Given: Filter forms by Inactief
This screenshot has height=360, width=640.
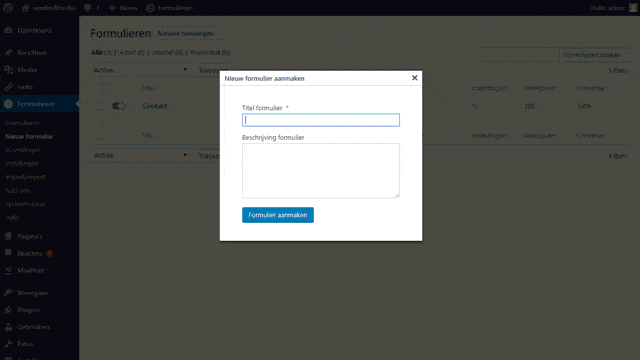Looking at the screenshot, I should 162,52.
